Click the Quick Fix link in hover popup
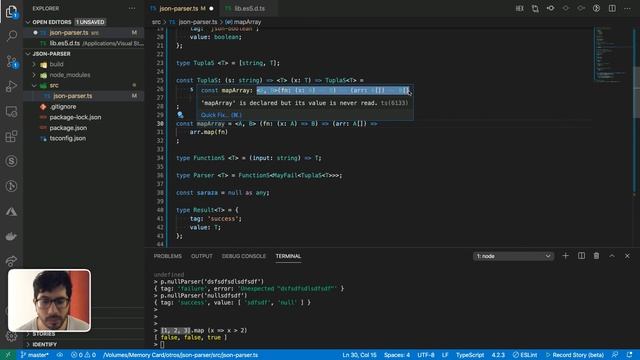The width and height of the screenshot is (640, 360). pos(221,115)
